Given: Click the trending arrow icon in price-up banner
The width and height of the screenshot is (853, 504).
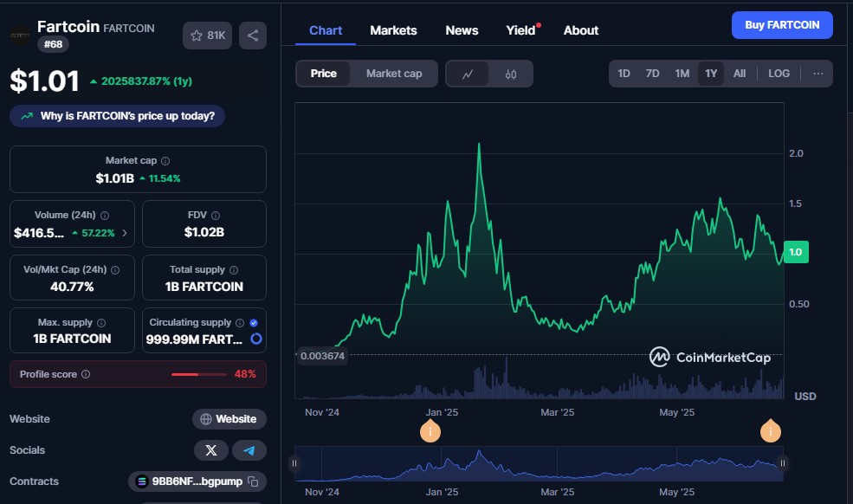Looking at the screenshot, I should click(27, 116).
